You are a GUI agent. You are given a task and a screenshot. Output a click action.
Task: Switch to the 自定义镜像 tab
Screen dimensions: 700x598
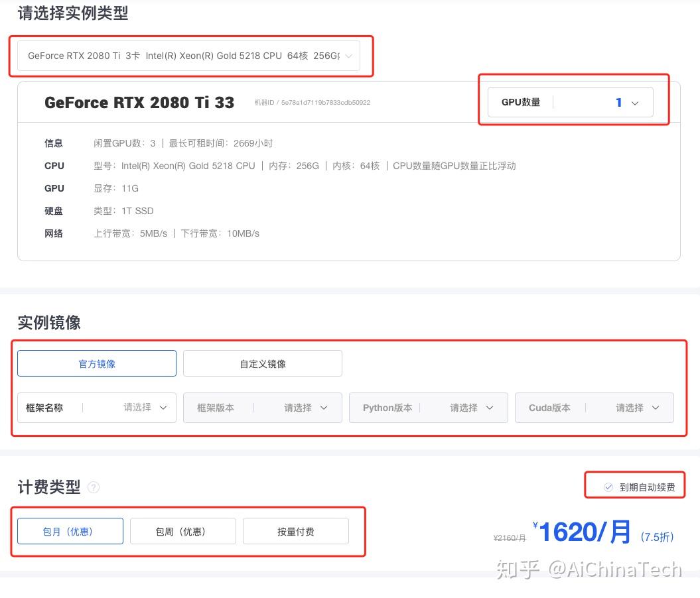click(x=263, y=363)
